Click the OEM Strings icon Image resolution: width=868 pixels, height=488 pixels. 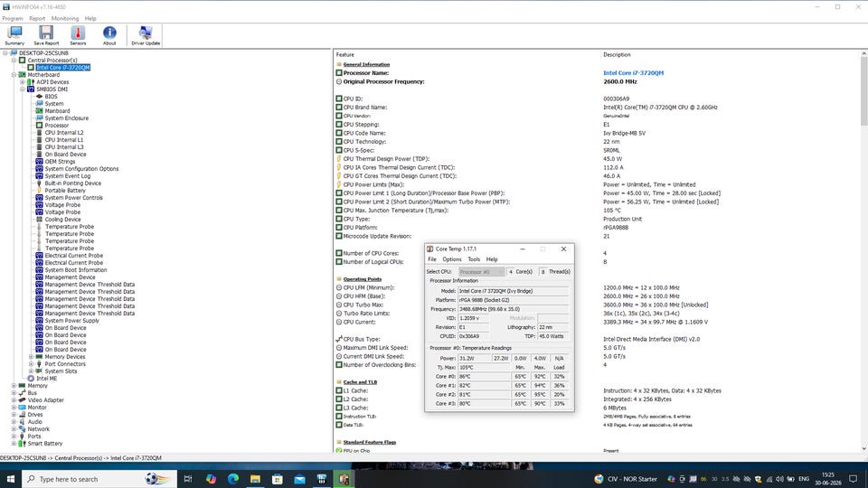click(39, 162)
